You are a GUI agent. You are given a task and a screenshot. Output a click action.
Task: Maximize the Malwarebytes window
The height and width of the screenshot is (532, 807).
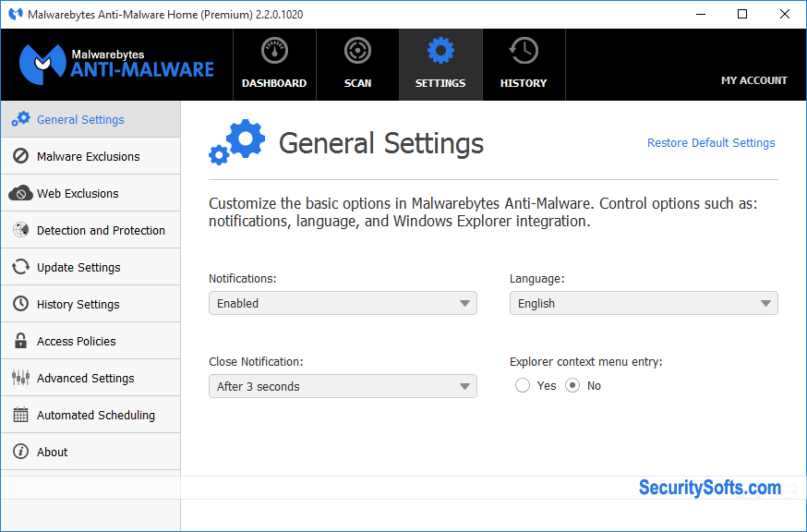(x=742, y=15)
